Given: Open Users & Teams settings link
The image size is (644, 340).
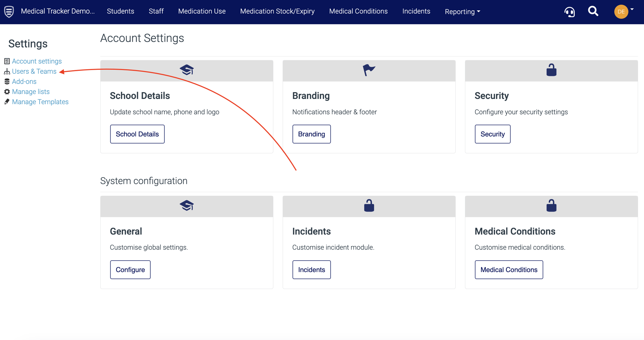Looking at the screenshot, I should (x=34, y=71).
